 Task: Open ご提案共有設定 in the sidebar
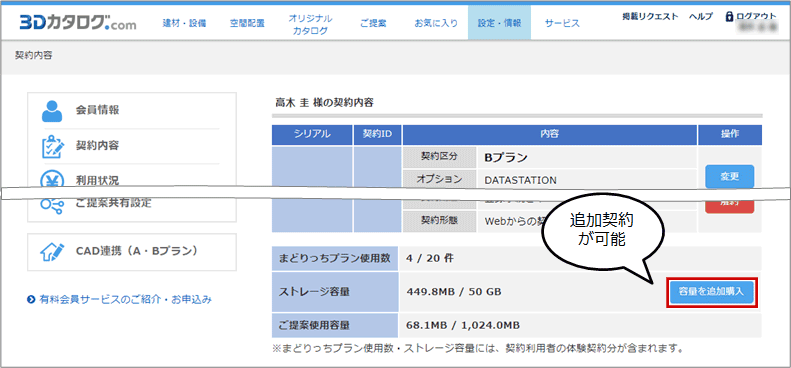[x=113, y=203]
